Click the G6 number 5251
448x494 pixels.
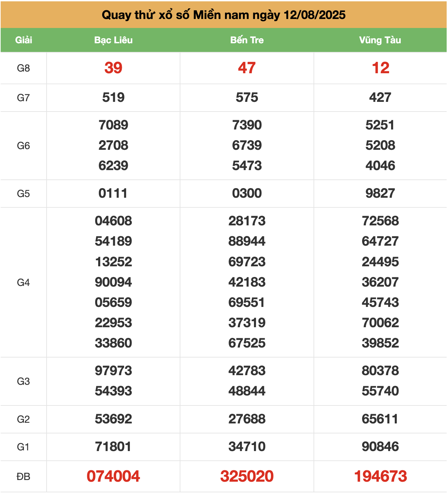[x=380, y=125]
